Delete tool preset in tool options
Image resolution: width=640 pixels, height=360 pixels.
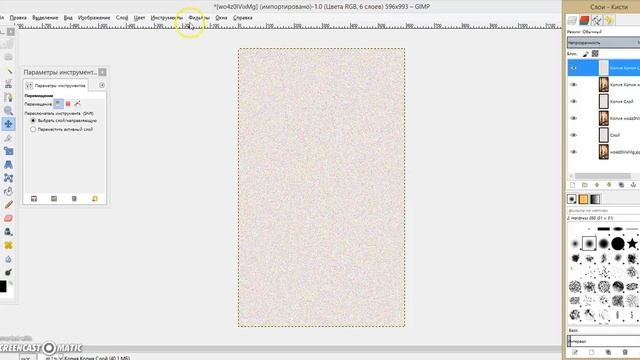[74, 199]
